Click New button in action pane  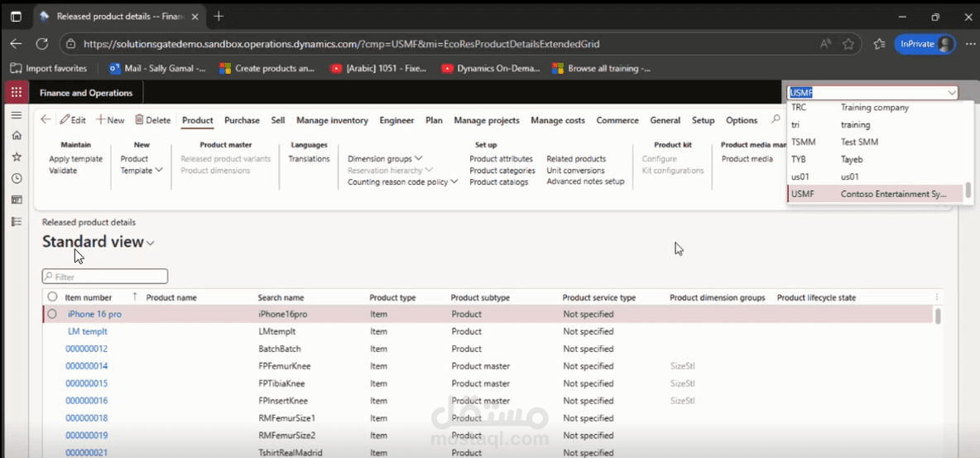(x=110, y=120)
